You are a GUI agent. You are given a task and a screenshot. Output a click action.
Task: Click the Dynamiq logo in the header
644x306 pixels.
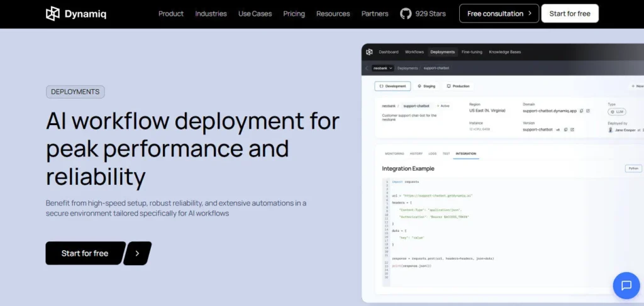(x=76, y=14)
